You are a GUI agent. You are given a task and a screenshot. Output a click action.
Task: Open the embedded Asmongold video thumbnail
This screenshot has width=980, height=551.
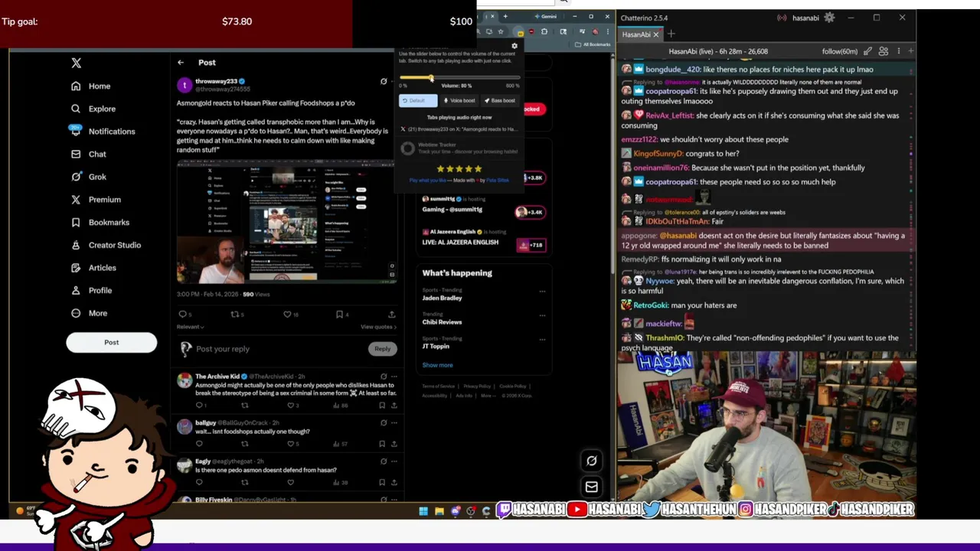[x=287, y=222]
